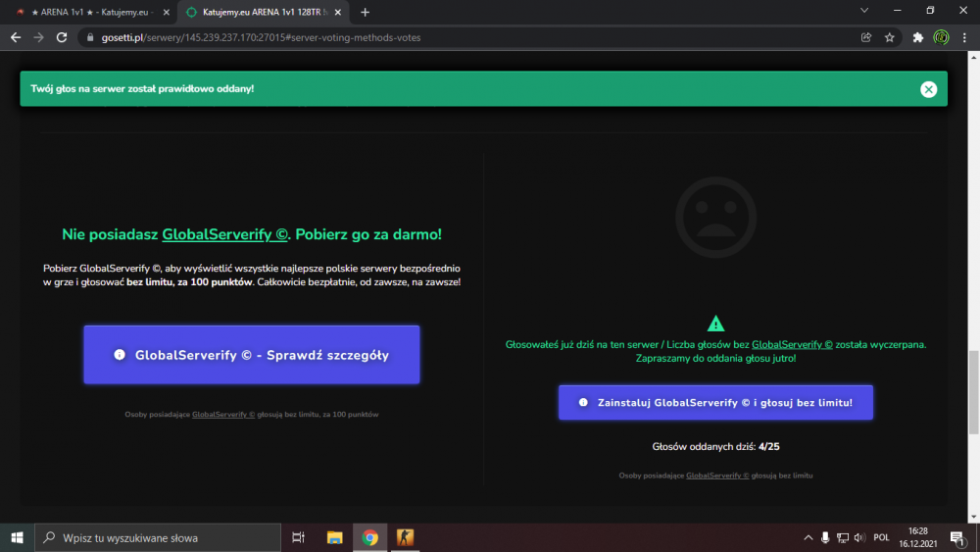Open GlobalServerify link under left button
Viewport: 980px width, 552px height.
223,415
